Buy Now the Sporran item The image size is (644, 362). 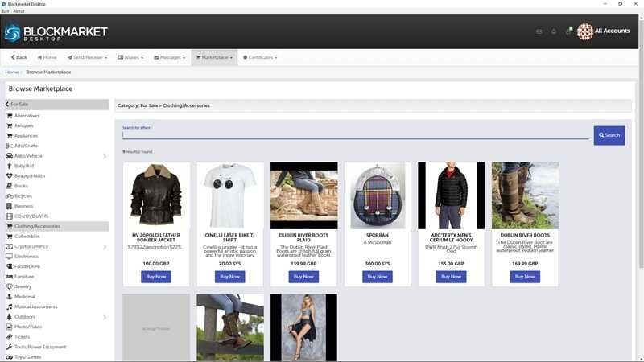378,276
